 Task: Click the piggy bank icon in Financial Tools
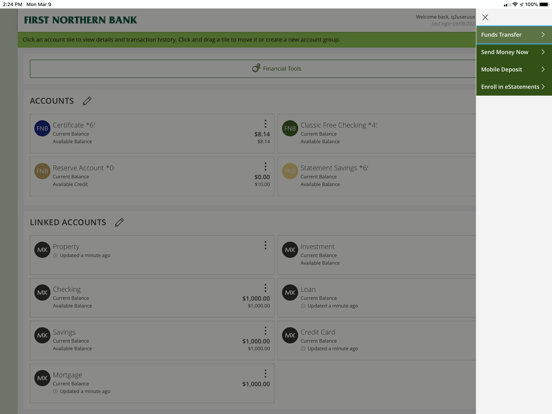256,68
